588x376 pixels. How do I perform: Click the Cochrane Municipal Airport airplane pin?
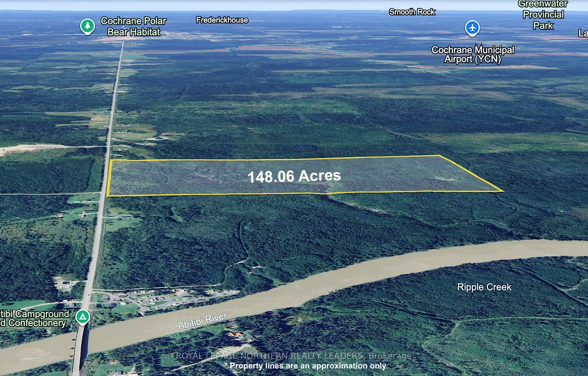click(x=473, y=29)
